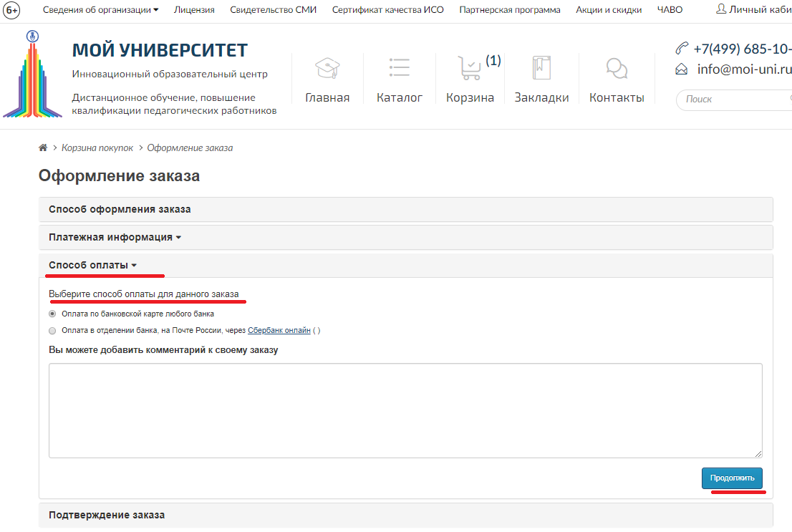792x532 pixels.
Task: Click the Закладки bookmark icon
Action: click(541, 68)
